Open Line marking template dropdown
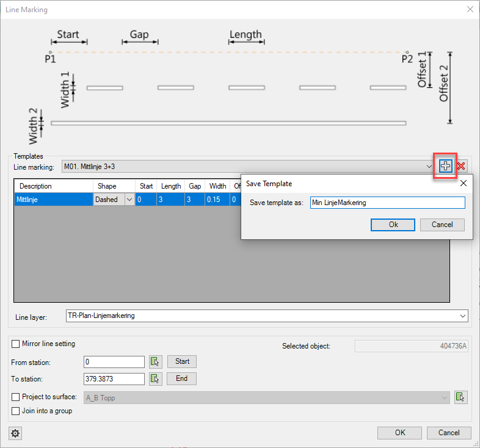This screenshot has width=480, height=448. (429, 167)
